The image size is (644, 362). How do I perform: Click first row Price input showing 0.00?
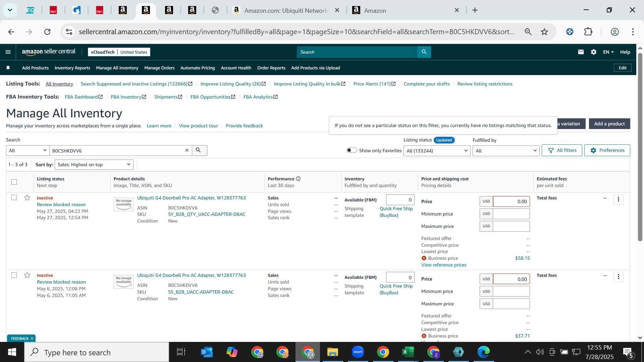click(511, 201)
